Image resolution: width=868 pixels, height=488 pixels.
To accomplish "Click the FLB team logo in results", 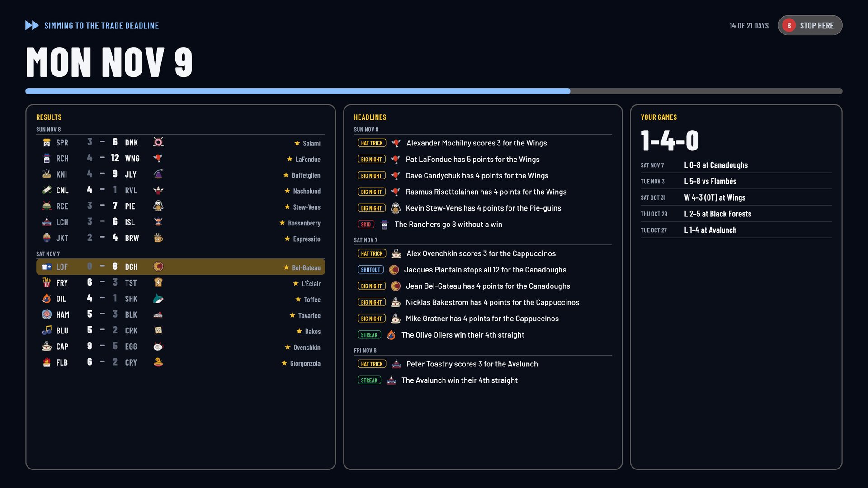I will 47,362.
